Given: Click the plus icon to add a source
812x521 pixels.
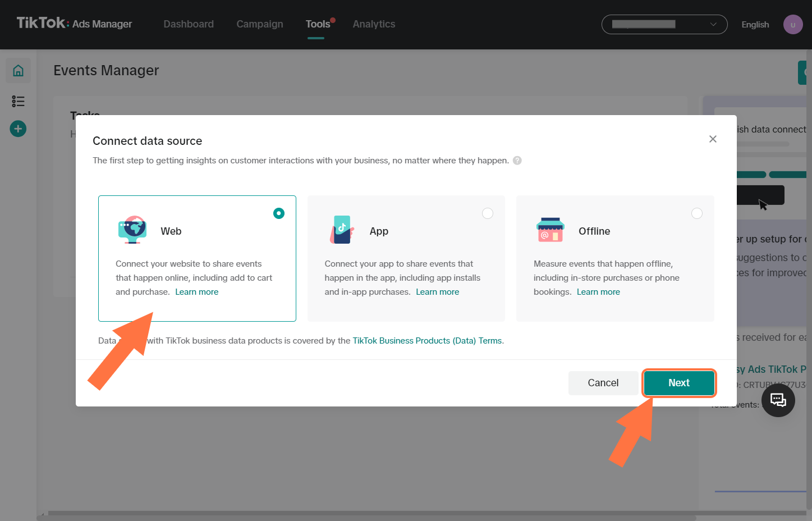Looking at the screenshot, I should click(x=18, y=129).
